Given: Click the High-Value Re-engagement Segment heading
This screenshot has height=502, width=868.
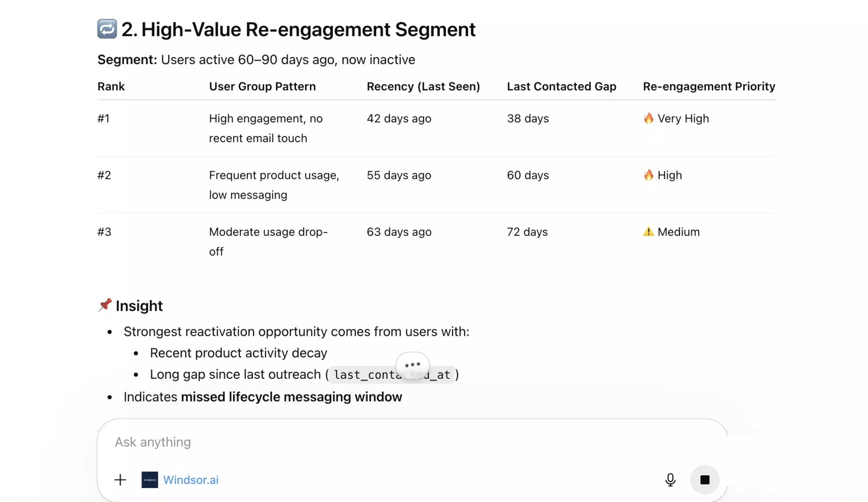Looking at the screenshot, I should pyautogui.click(x=298, y=29).
